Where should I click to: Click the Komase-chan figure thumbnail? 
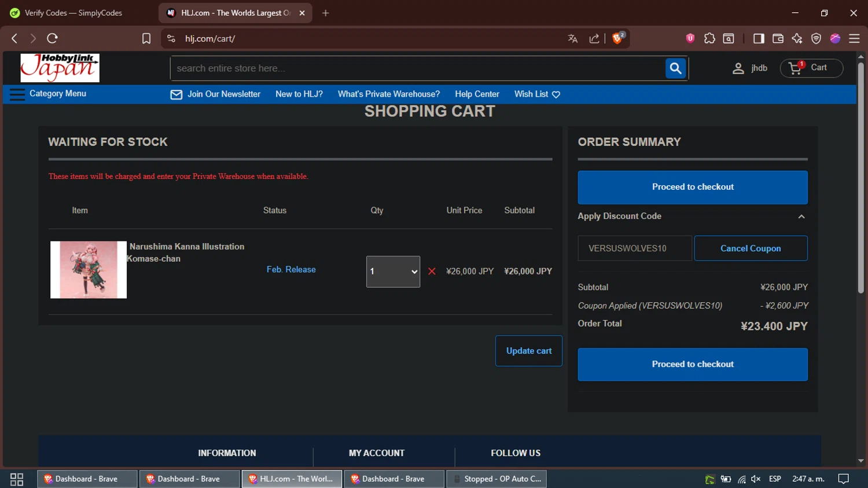tap(89, 270)
